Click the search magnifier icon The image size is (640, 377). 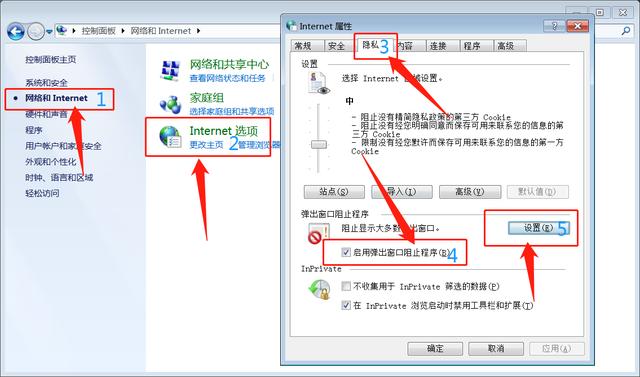click(626, 31)
